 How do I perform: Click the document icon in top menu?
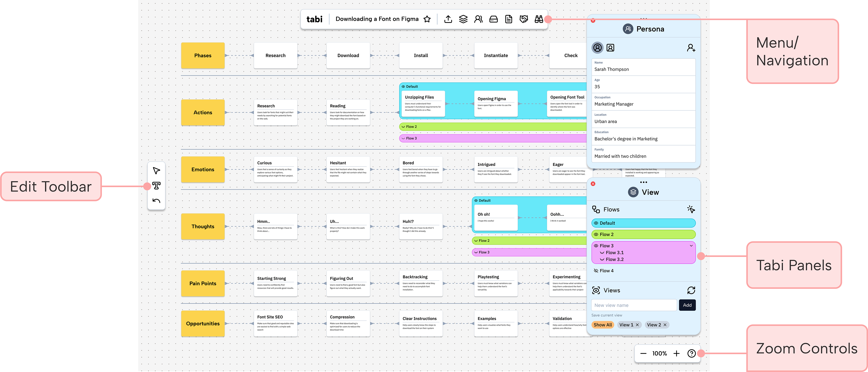coord(508,19)
